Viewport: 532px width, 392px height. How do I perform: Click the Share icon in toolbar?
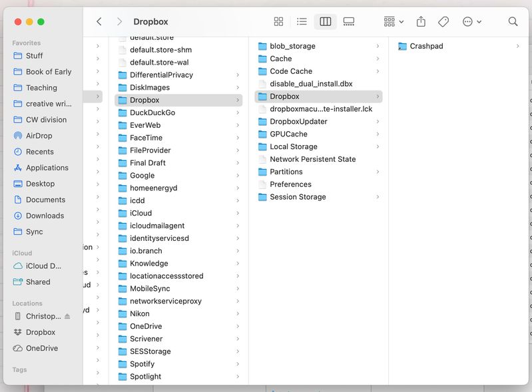[421, 21]
